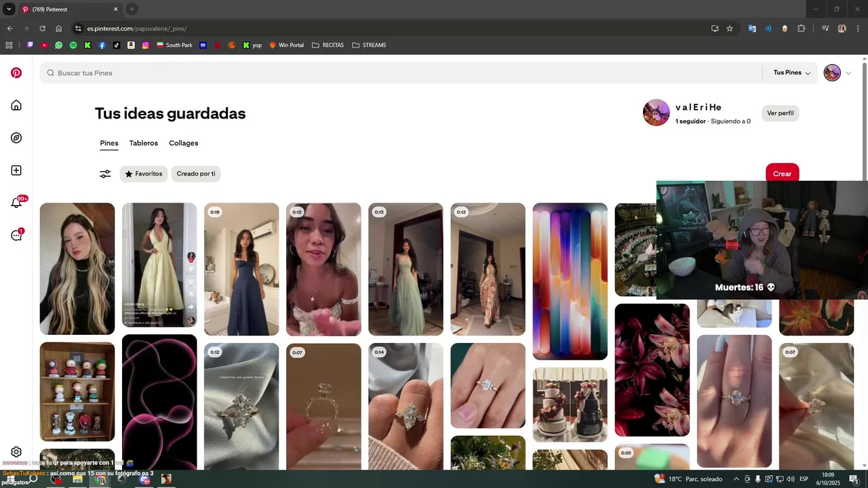
Task: Select the (769) Pinterest browser tab
Action: pyautogui.click(x=70, y=9)
